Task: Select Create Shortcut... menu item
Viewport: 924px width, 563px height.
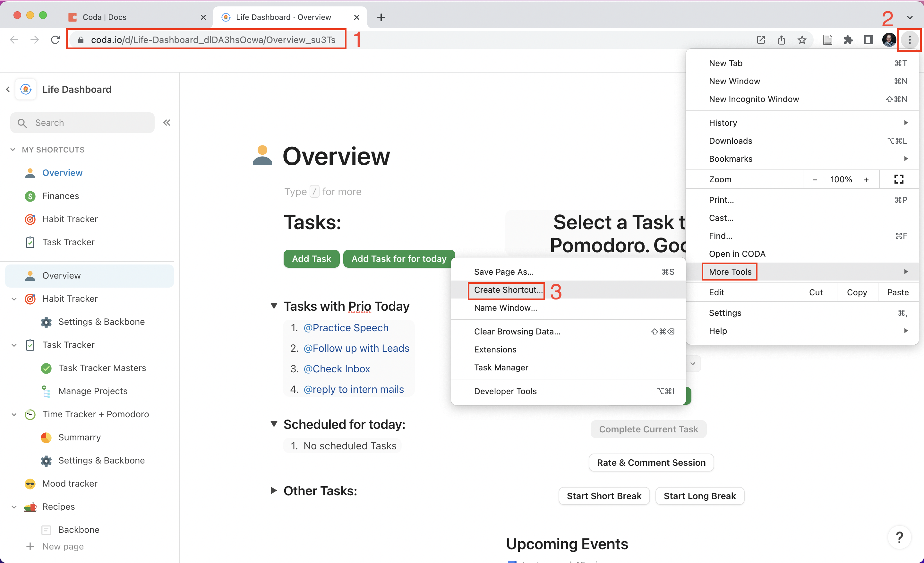Action: pyautogui.click(x=508, y=290)
